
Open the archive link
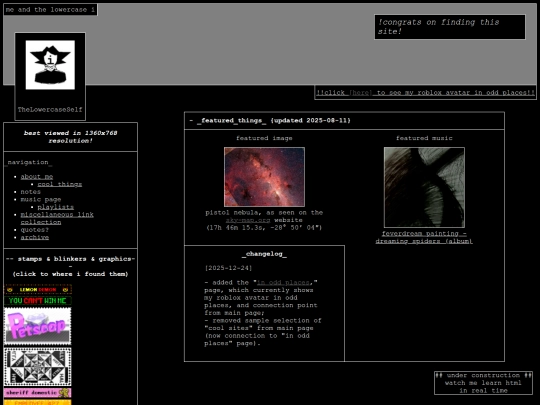coord(35,237)
